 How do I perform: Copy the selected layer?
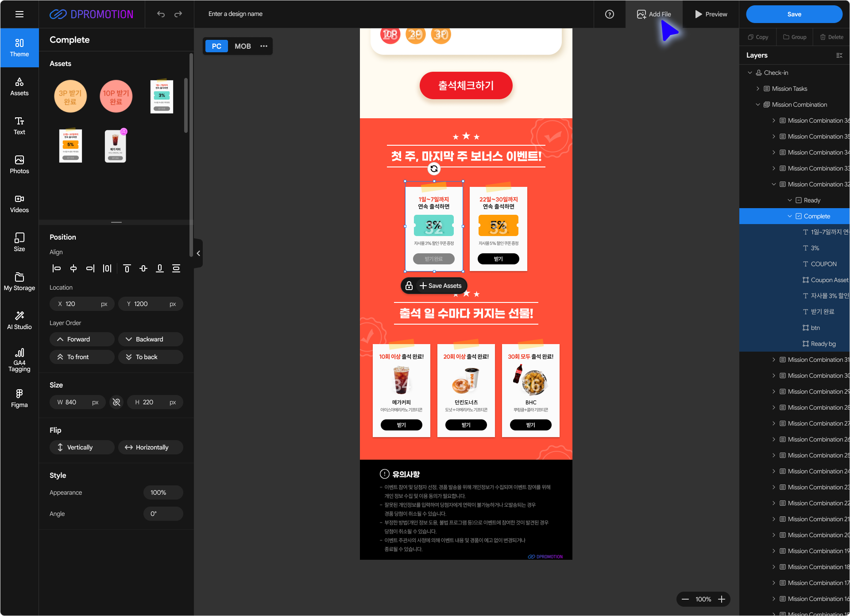pos(758,37)
